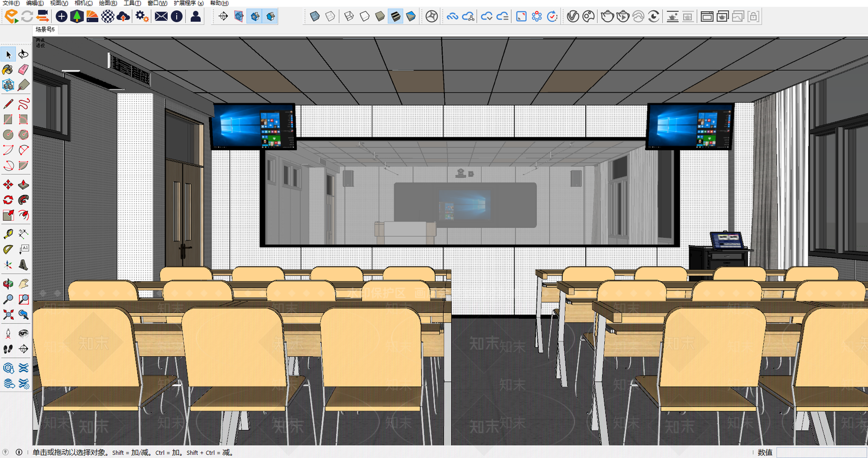Toggle X-Ray face style
868x458 pixels.
coord(315,16)
